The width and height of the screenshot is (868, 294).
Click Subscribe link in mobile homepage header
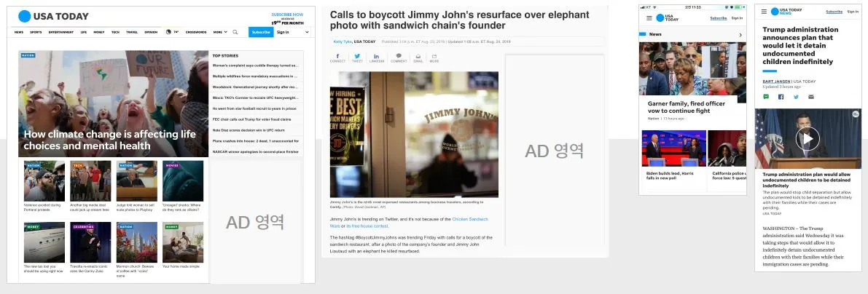[x=718, y=17]
